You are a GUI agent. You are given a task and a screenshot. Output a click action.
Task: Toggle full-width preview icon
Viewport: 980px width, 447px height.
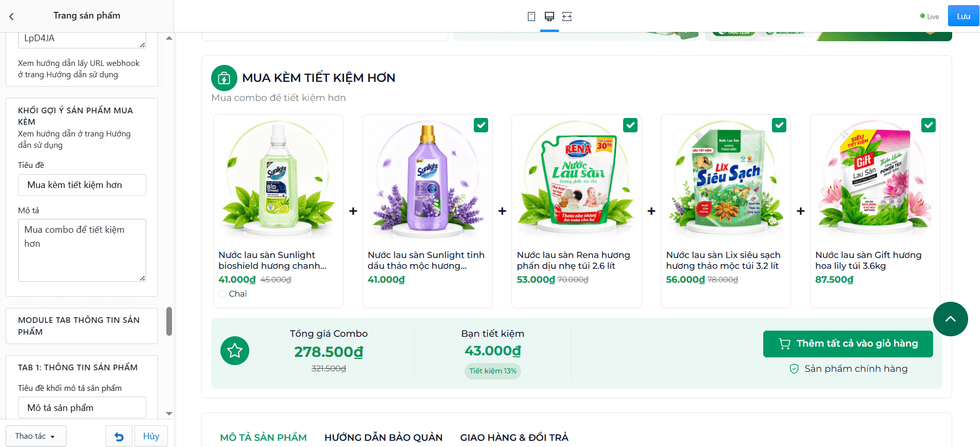pos(567,16)
